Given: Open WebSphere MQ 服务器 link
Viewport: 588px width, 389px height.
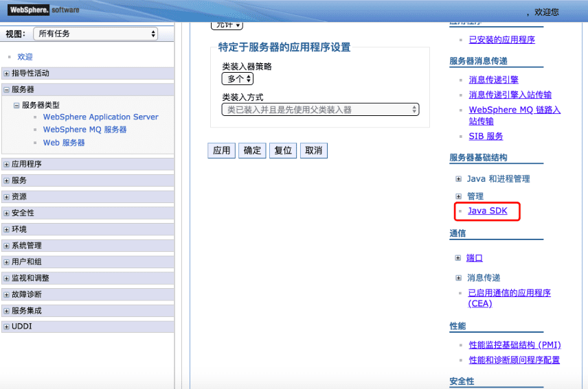Looking at the screenshot, I should 84,130.
